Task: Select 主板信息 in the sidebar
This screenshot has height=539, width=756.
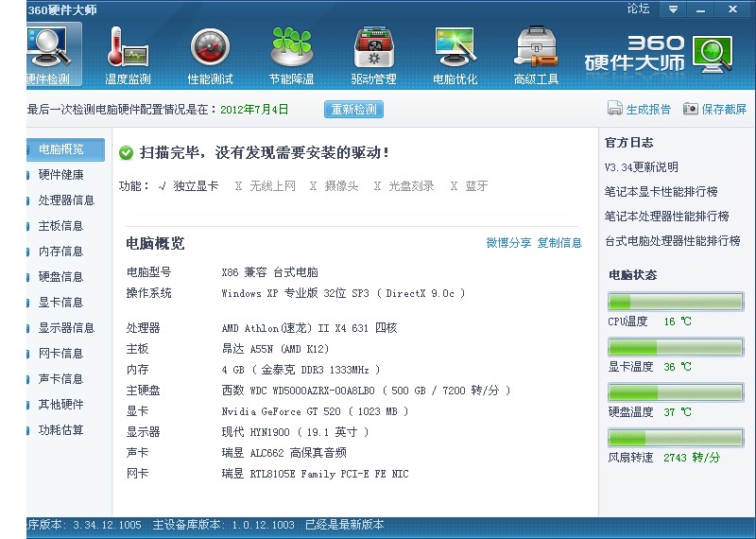Action: coord(60,226)
